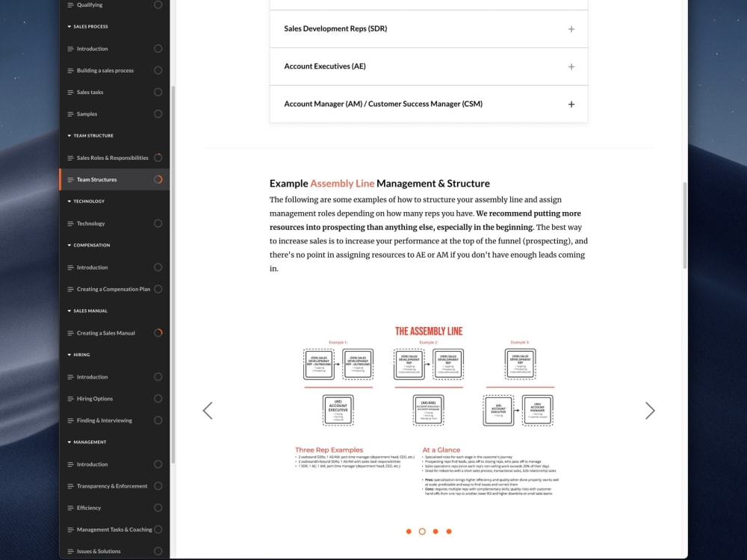This screenshot has height=560, width=747.
Task: Open the Hiring Options lesson
Action: coord(95,399)
